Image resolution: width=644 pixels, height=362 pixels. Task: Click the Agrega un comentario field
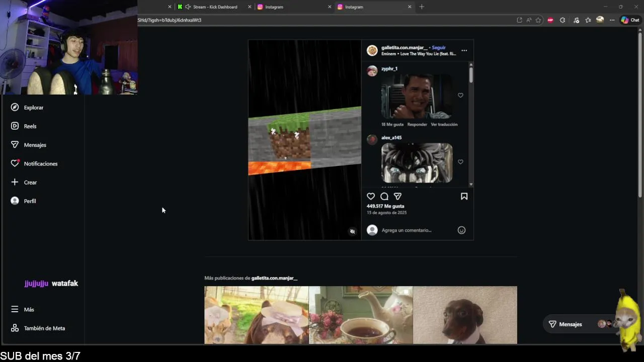pos(407,230)
